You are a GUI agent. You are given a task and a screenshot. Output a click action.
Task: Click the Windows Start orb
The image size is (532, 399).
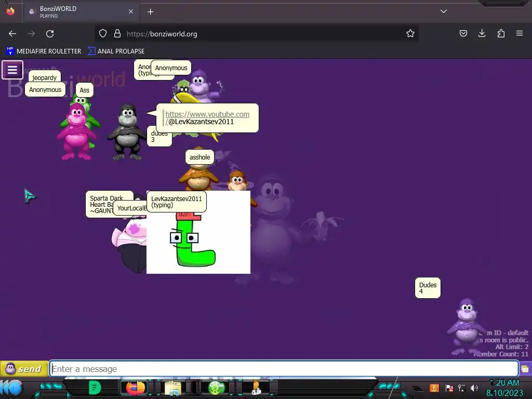coord(13,388)
